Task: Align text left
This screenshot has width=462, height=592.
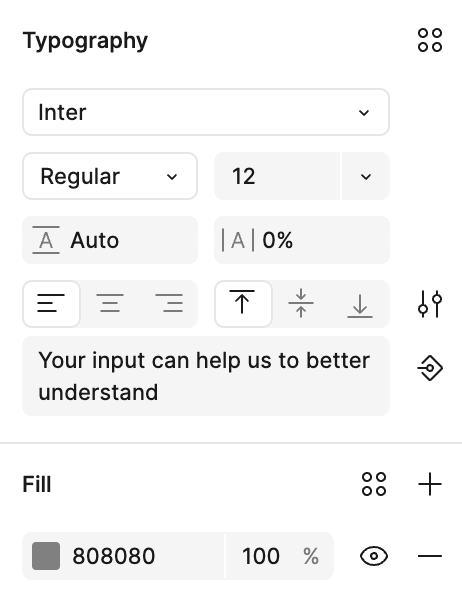Action: 51,304
